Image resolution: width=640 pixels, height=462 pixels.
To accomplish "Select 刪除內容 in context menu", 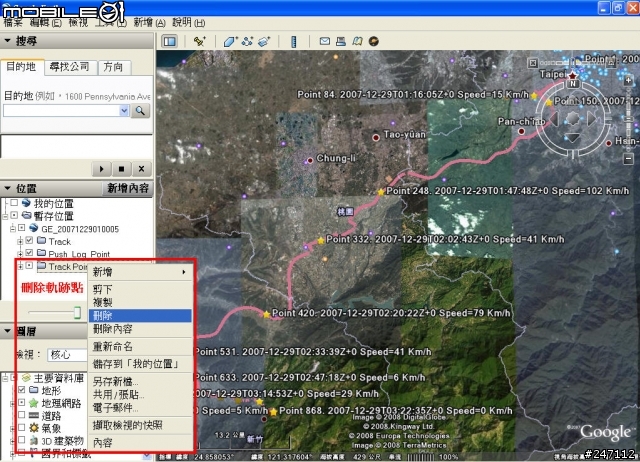I will coord(140,329).
